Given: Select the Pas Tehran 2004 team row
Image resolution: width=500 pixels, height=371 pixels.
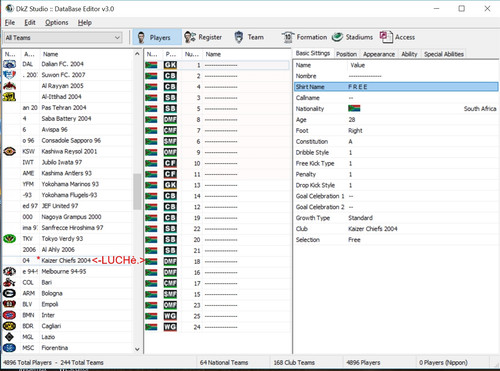Looking at the screenshot, I should 68,108.
